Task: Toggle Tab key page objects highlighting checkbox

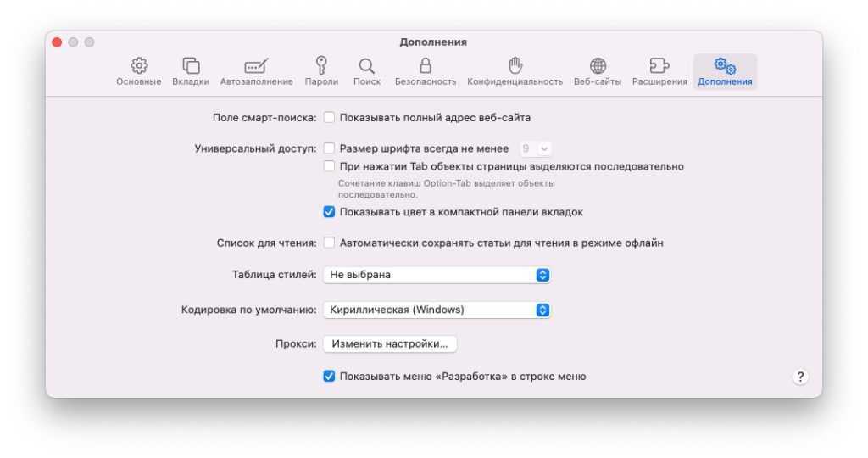Action: (330, 166)
